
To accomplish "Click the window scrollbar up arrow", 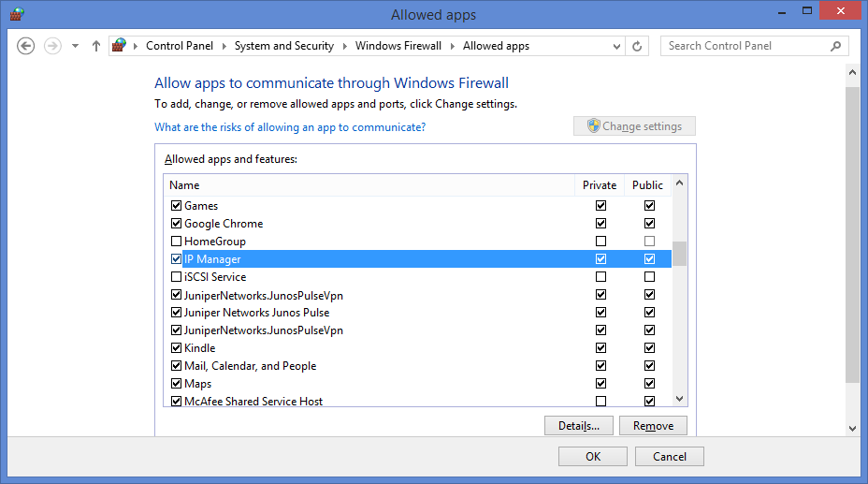I will click(852, 72).
